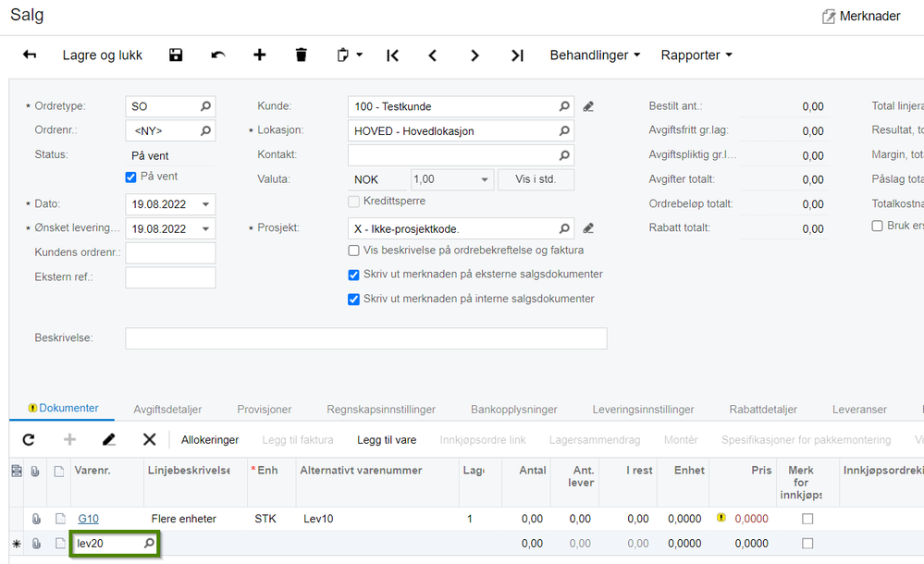Edit the customer with the pencil icon
This screenshot has width=924, height=564.
click(588, 106)
